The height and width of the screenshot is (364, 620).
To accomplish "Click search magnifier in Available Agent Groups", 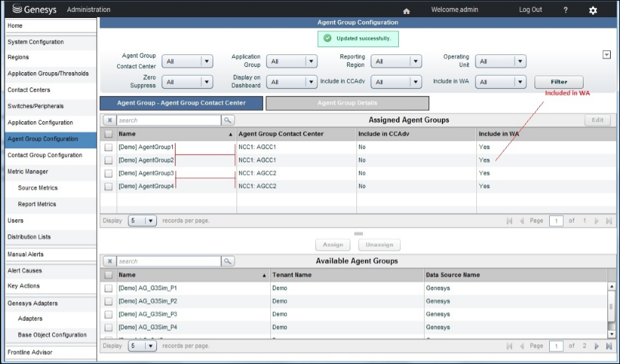I will click(x=228, y=261).
